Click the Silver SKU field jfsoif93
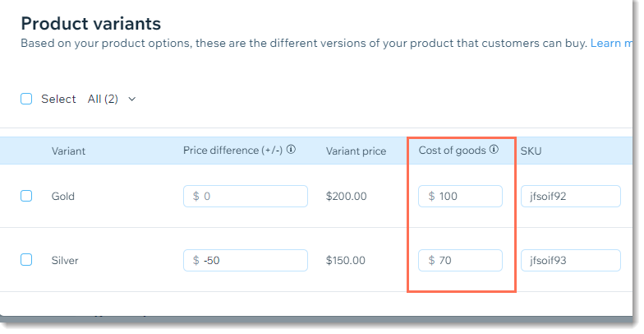The height and width of the screenshot is (334, 644). 570,260
